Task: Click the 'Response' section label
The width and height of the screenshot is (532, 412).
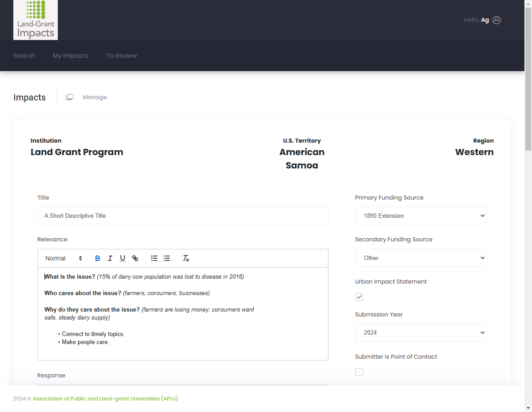Action: [x=51, y=376]
